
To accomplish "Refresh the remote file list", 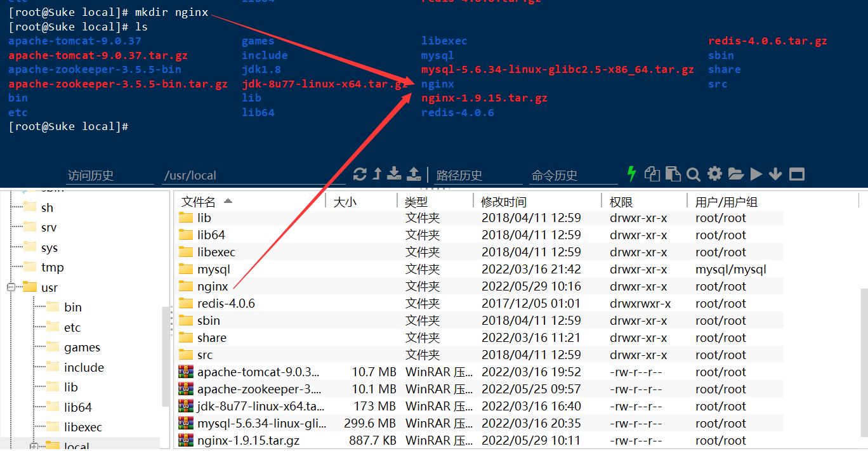I will (x=360, y=174).
